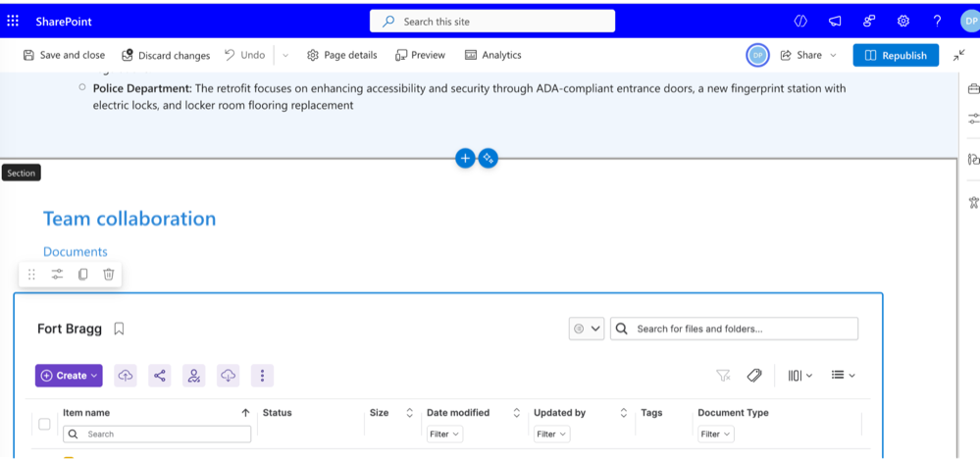
Task: Click Preview in command bar
Action: (x=420, y=55)
